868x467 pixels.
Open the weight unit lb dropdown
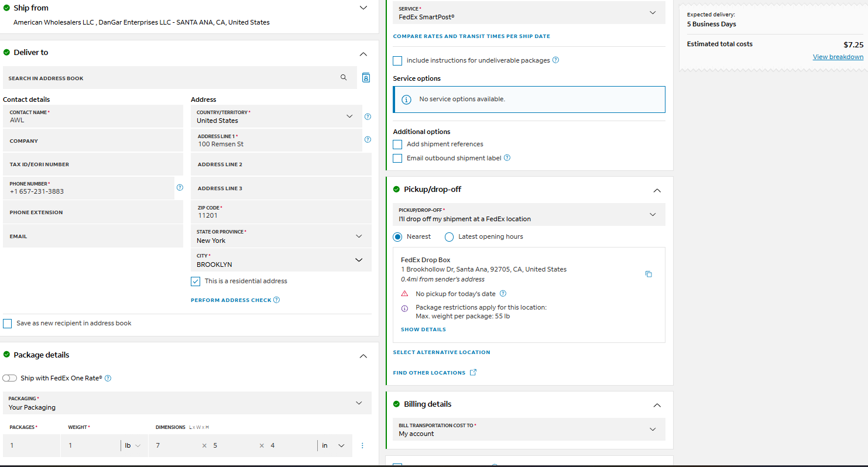click(x=132, y=445)
